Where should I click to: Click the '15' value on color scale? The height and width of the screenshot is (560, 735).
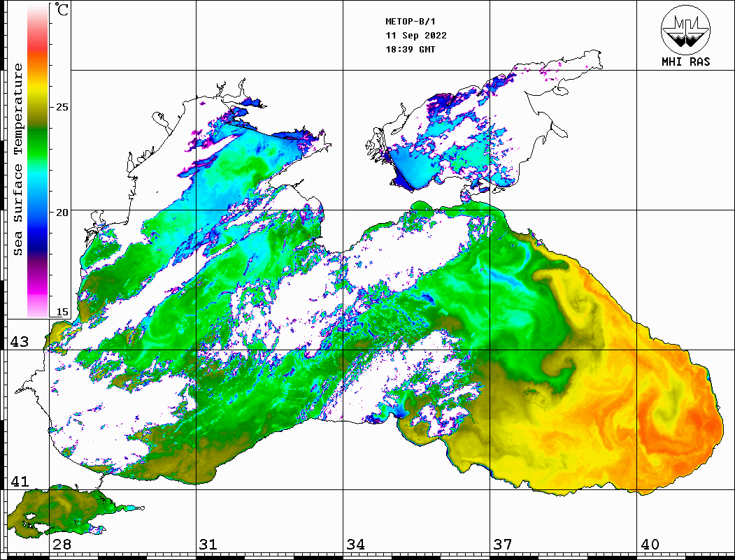pyautogui.click(x=62, y=312)
